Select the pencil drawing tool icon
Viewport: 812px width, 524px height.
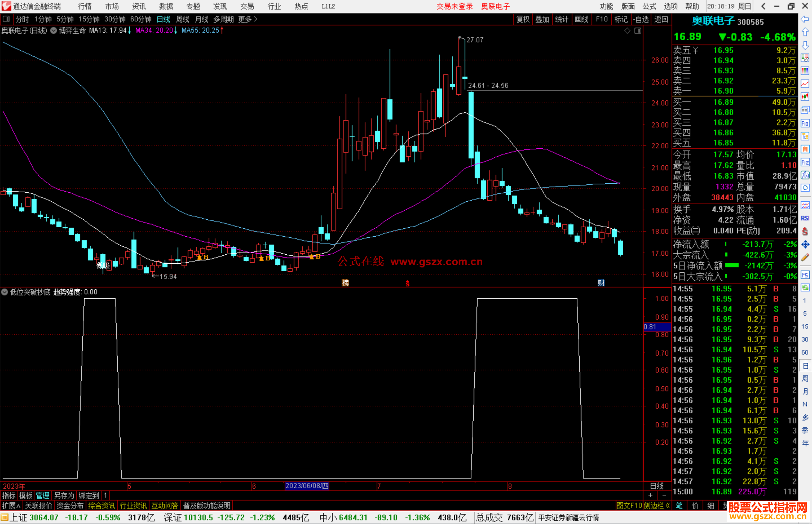(x=805, y=257)
